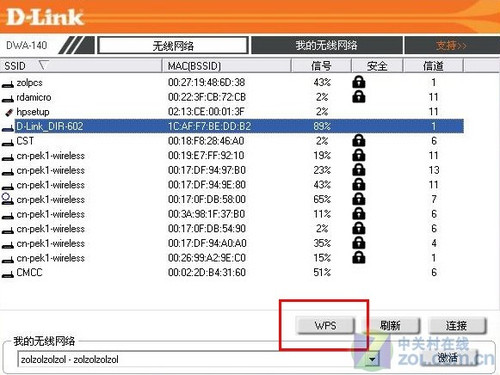The height and width of the screenshot is (375, 500).
Task: Switch to 我的无线网络 tab
Action: point(327,45)
